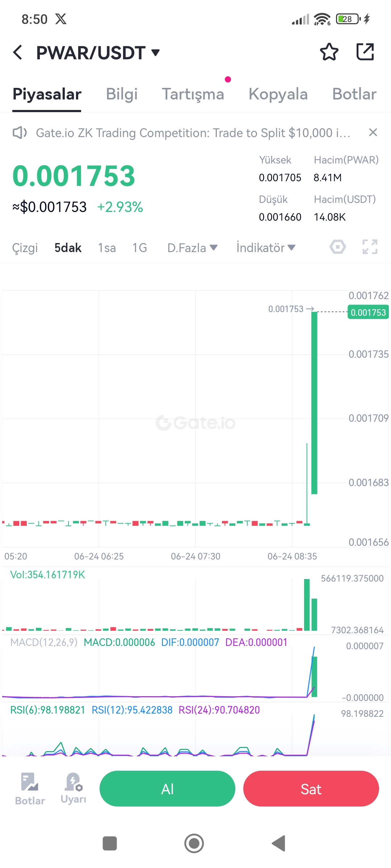Open the D.Fazla timeframe dropdown
391x868 pixels.
192,248
